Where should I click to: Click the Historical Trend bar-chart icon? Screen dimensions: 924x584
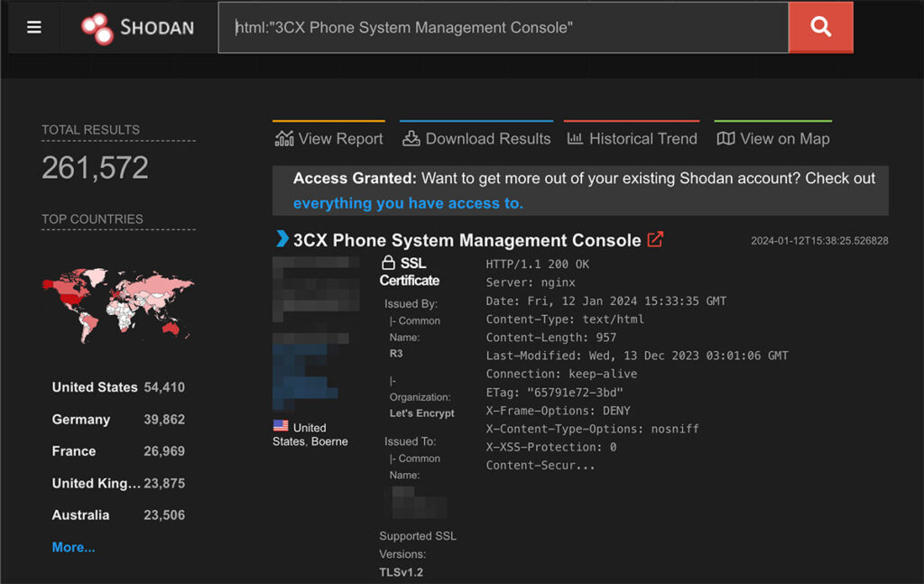(x=575, y=138)
